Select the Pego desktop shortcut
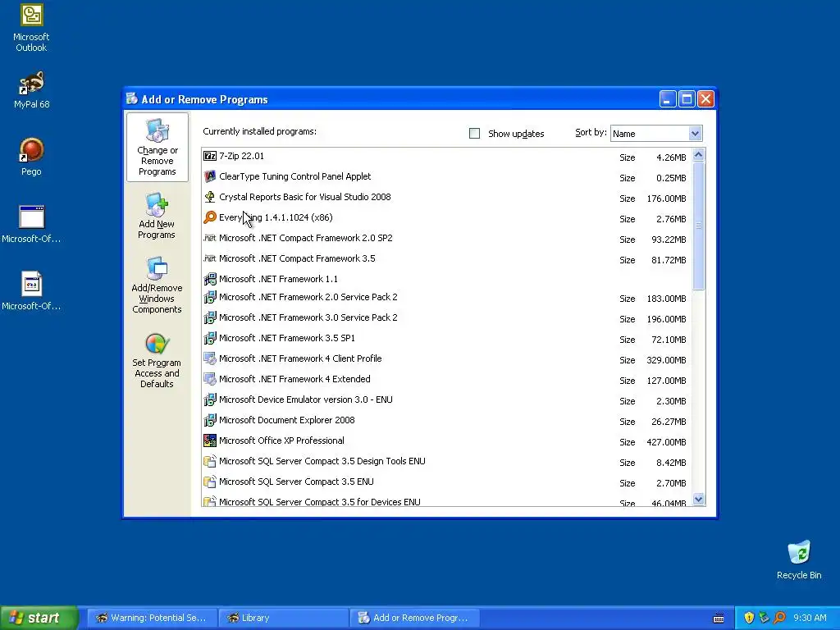The width and height of the screenshot is (840, 630). (31, 157)
